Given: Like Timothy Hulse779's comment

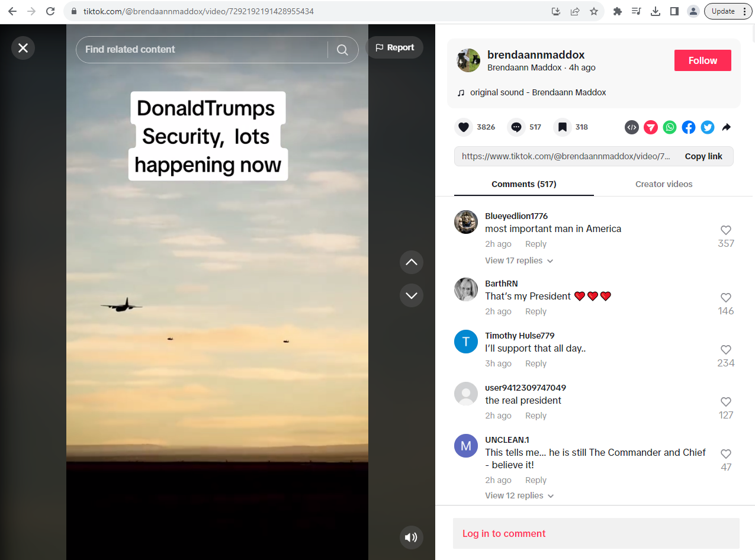Looking at the screenshot, I should tap(726, 350).
